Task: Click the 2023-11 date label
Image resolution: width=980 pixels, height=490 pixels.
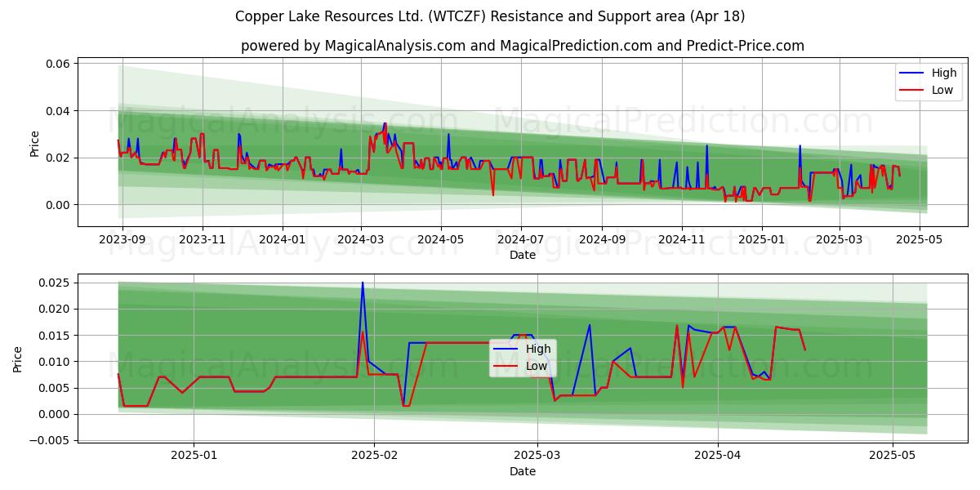Action: pyautogui.click(x=202, y=239)
